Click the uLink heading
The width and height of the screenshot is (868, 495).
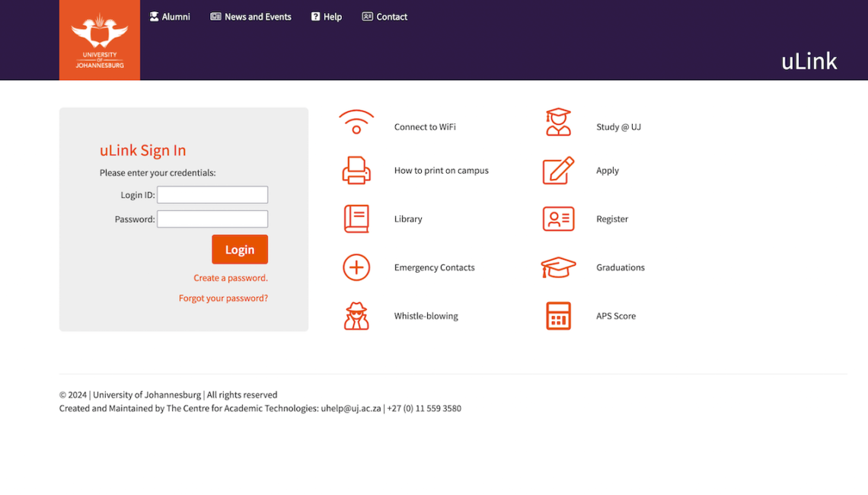809,62
